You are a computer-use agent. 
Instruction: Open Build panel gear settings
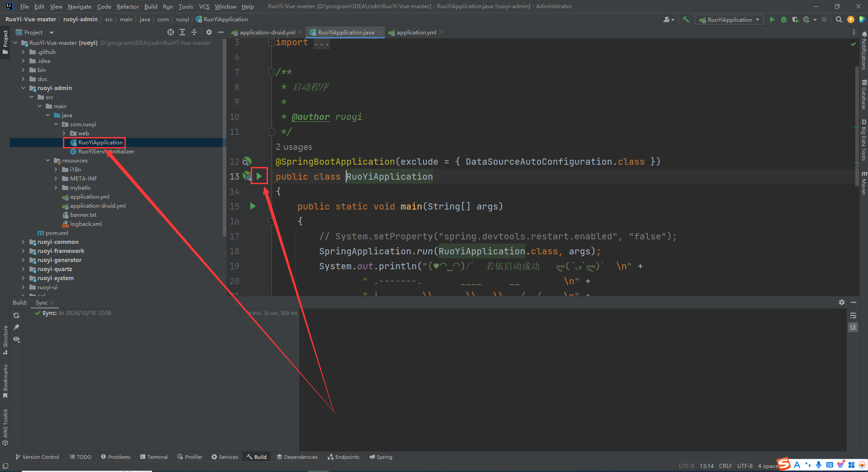pos(842,302)
